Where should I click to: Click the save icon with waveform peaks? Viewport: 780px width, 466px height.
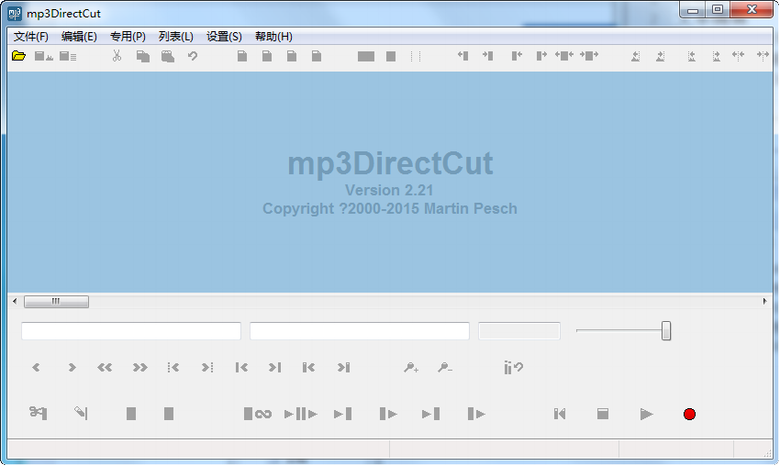(44, 56)
